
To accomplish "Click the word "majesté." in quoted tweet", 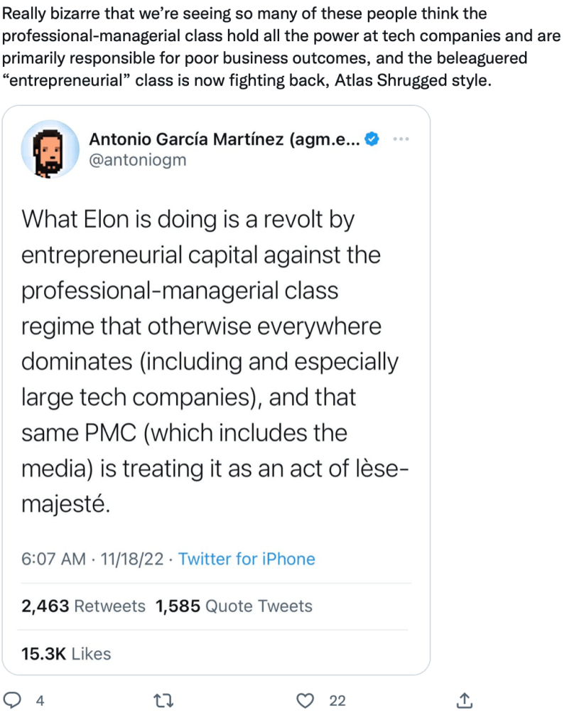I will click(x=66, y=505).
